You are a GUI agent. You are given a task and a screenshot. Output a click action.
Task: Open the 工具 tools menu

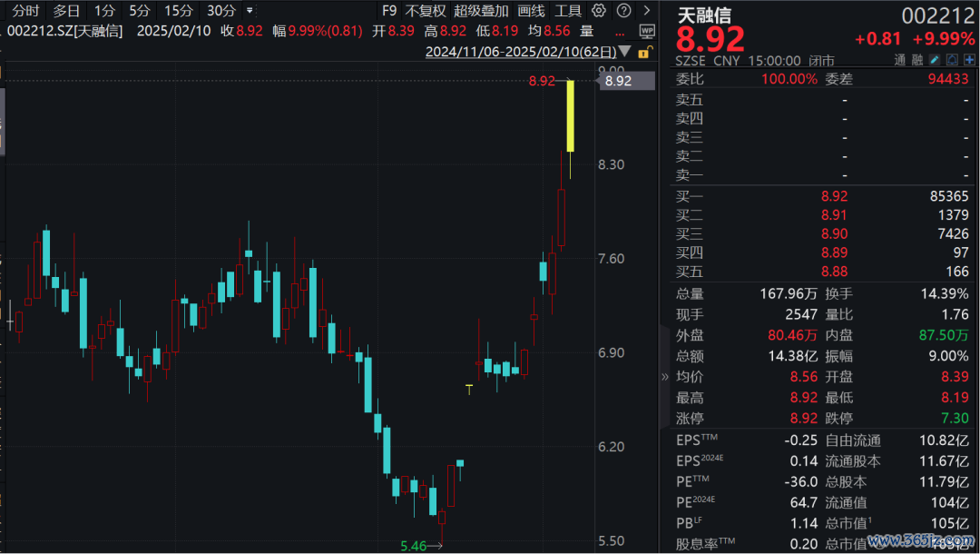(568, 11)
